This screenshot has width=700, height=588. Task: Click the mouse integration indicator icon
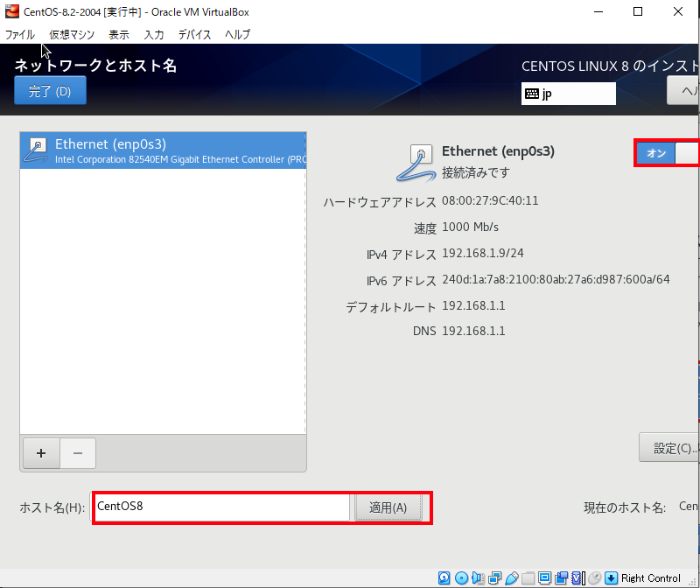pos(595,578)
